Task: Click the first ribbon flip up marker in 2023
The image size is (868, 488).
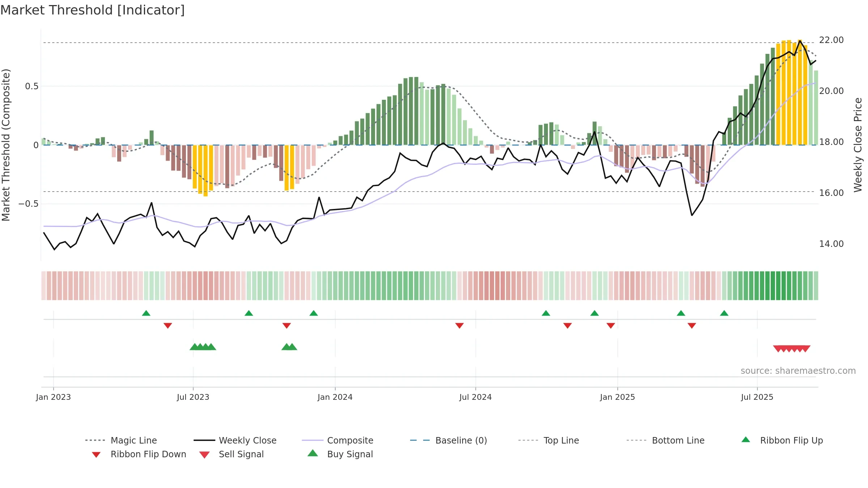Action: pos(146,313)
